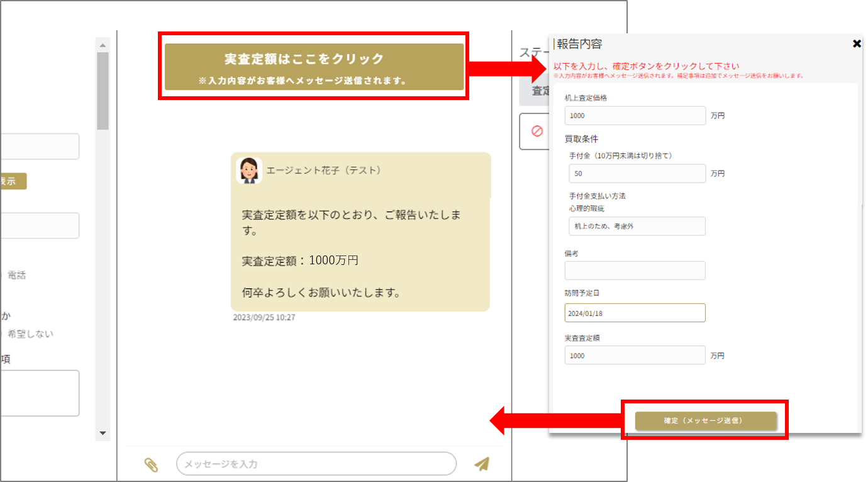Click the small gold 表示 button in left panel
Image resolution: width=868 pixels, height=482 pixels.
13,181
